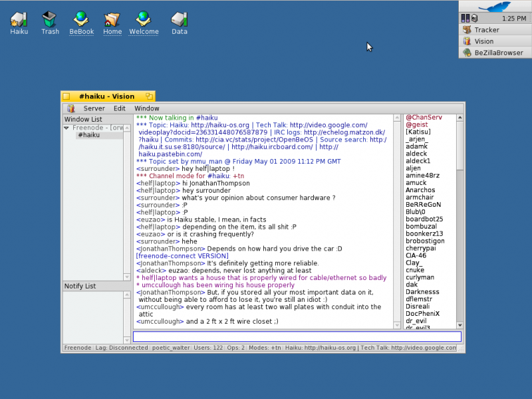Click the user list scrollbar up arrow
The width and height of the screenshot is (532, 399).
click(460, 118)
